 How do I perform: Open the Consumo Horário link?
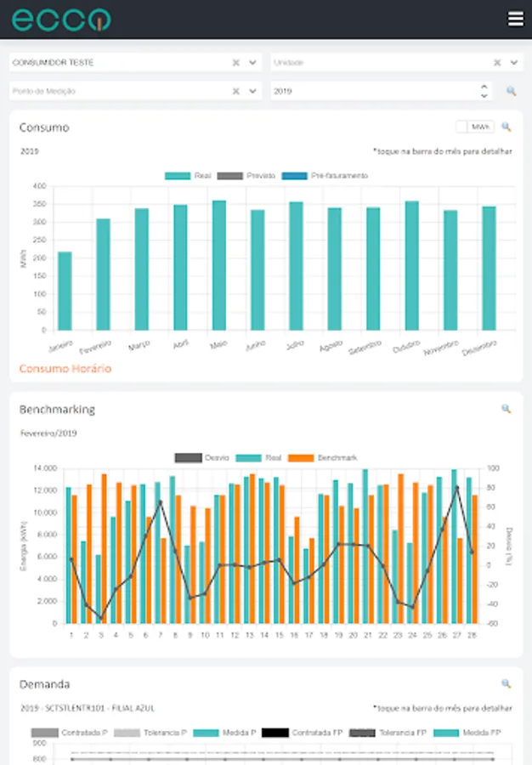pyautogui.click(x=65, y=368)
